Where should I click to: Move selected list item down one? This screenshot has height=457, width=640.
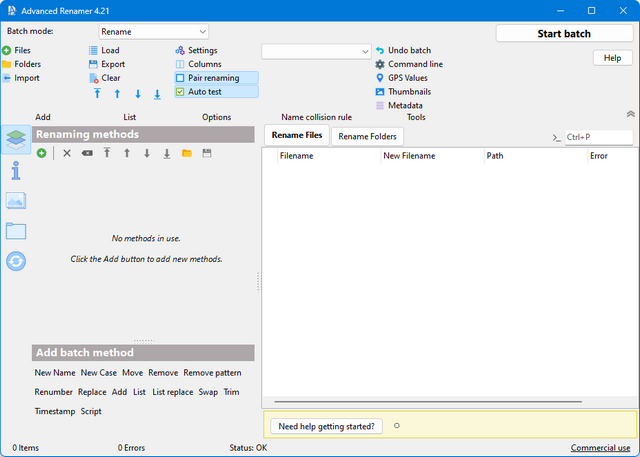click(x=138, y=93)
